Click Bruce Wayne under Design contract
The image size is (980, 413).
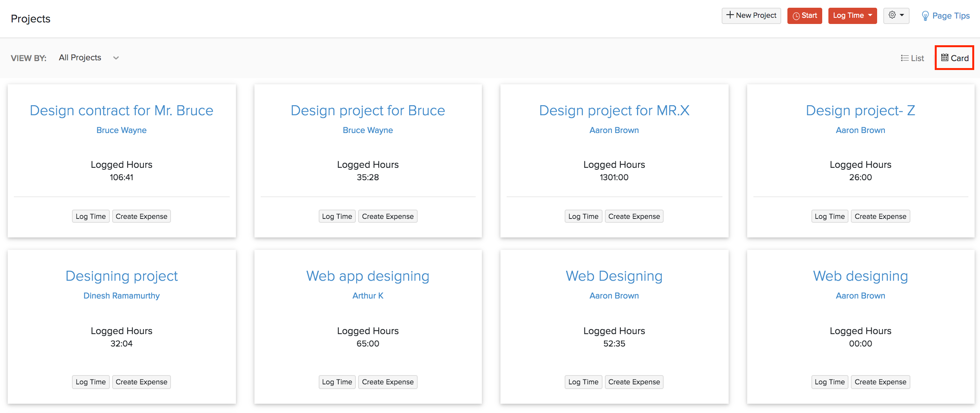point(121,130)
